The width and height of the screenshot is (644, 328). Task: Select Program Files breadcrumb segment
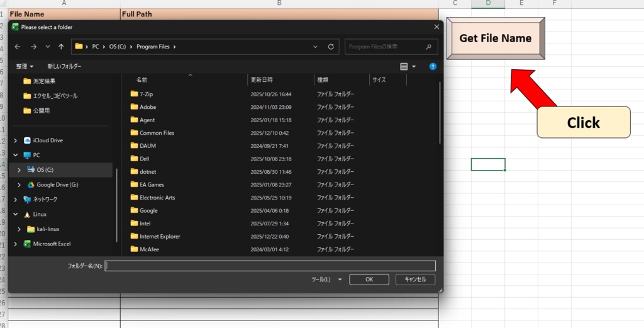153,47
